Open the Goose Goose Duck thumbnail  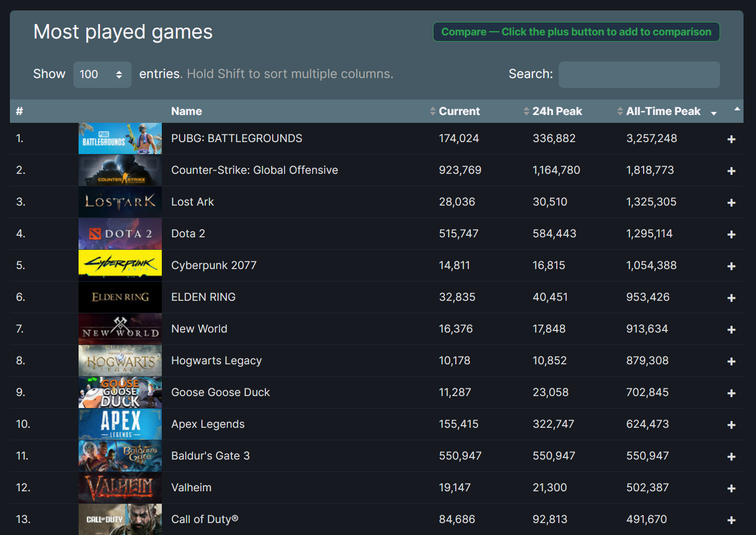click(x=120, y=392)
